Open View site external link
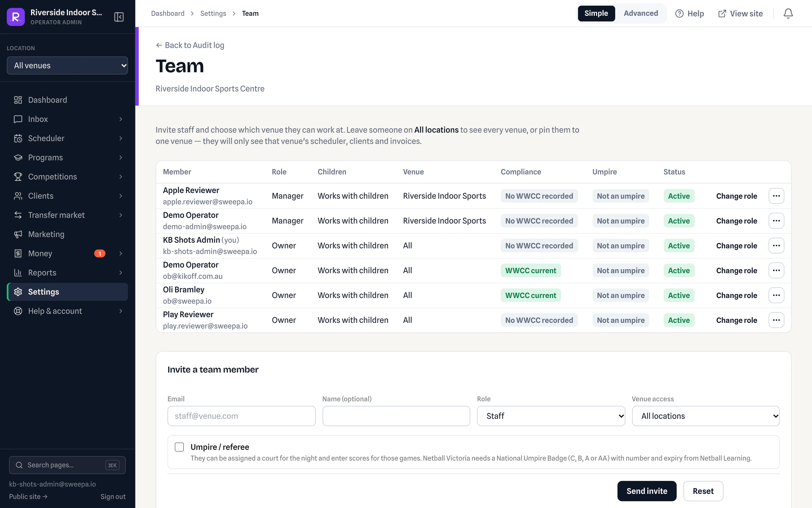 [740, 14]
